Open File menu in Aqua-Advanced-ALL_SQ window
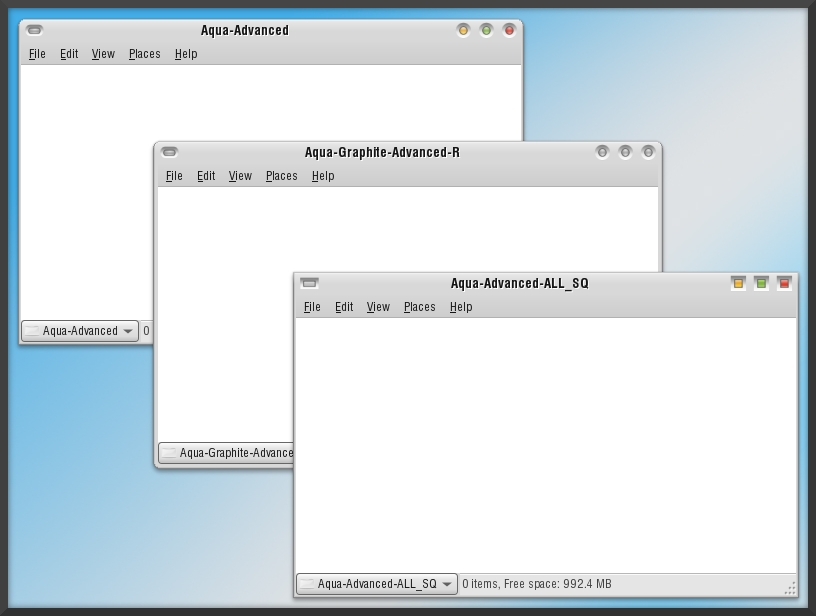This screenshot has height=616, width=816. coord(312,307)
